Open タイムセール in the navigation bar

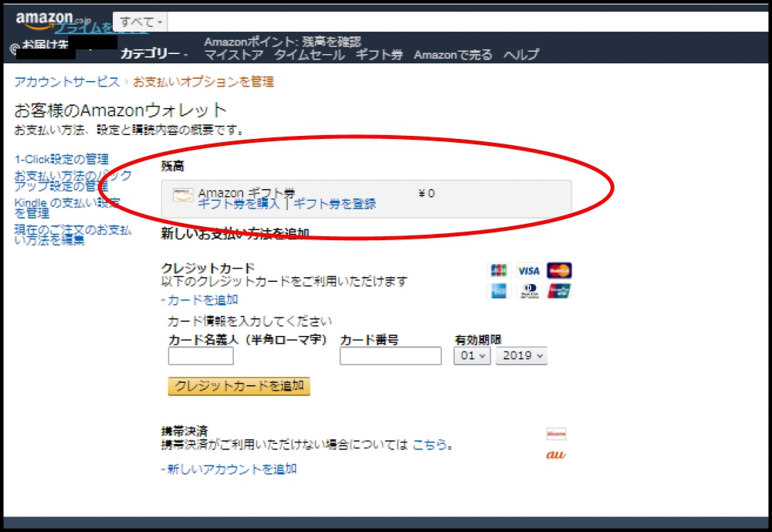coord(310,55)
